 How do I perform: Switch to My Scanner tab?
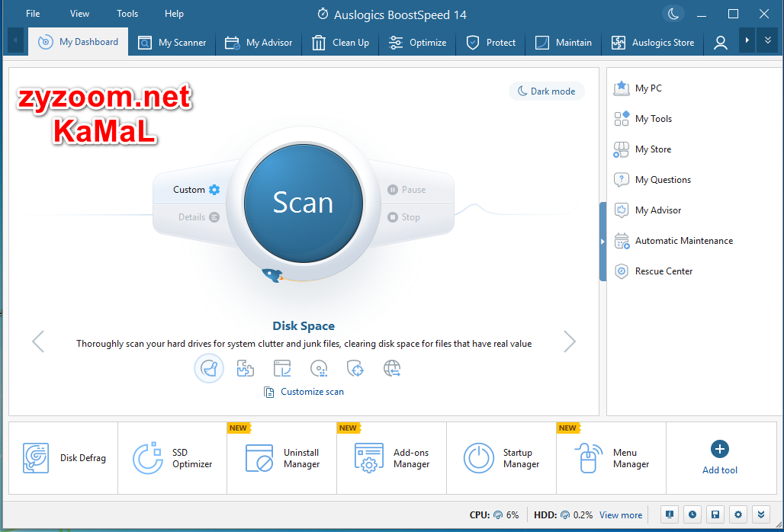point(172,43)
